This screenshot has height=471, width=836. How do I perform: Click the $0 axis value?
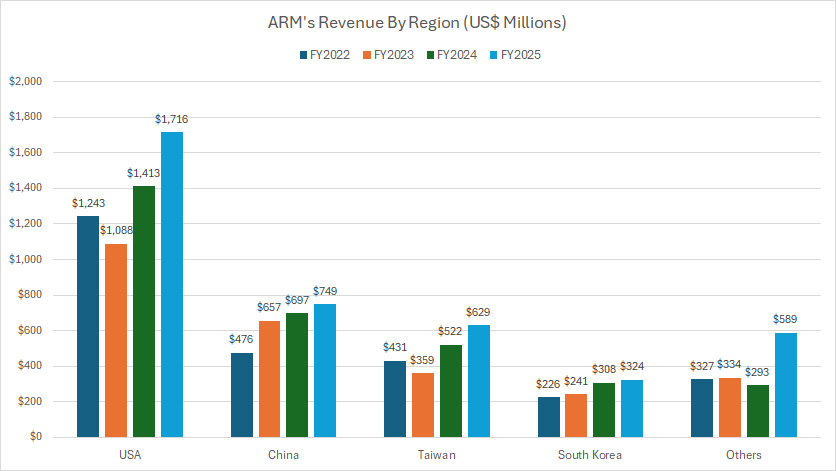36,437
